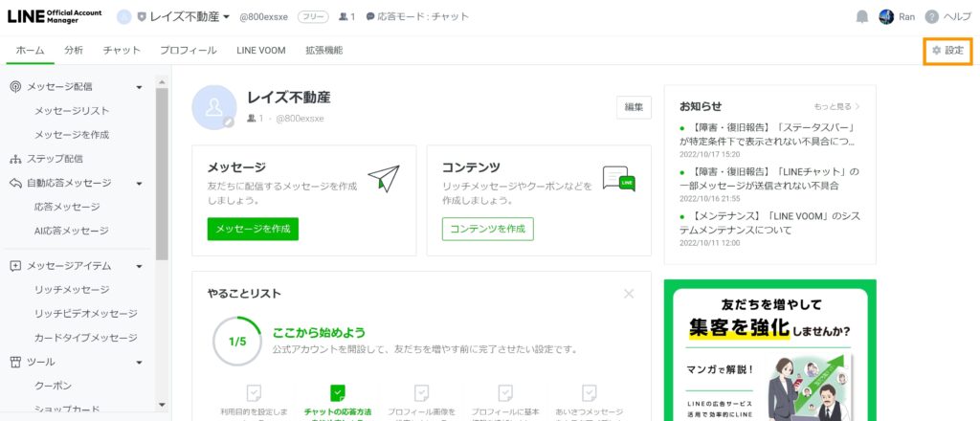Viewport: 980px width, 421px height.
Task: Open the レイズ不動産 account dropdown
Action: pyautogui.click(x=189, y=17)
